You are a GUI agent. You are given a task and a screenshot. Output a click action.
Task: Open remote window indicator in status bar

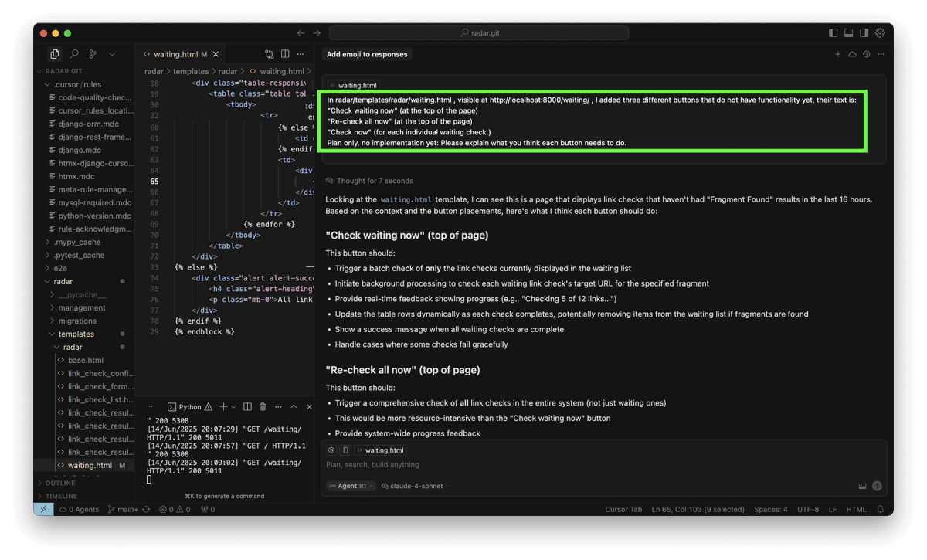pyautogui.click(x=43, y=509)
